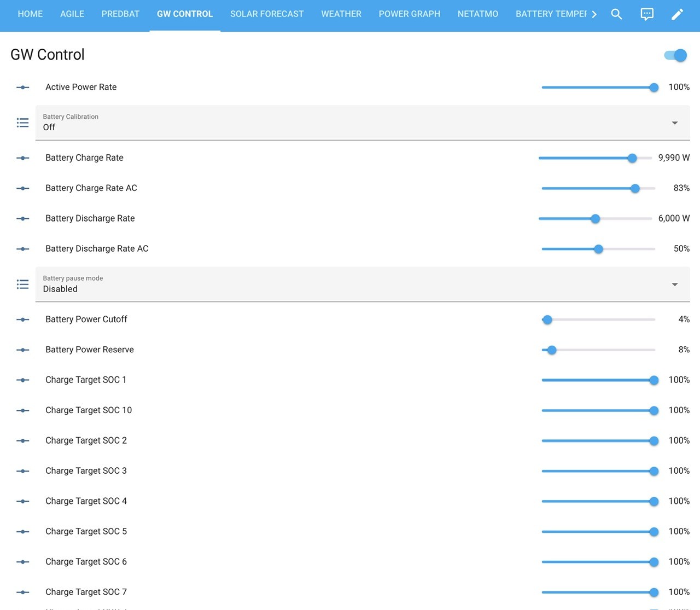This screenshot has width=700, height=610.
Task: Click the Battery Charge Rate AC slider
Action: (x=598, y=188)
